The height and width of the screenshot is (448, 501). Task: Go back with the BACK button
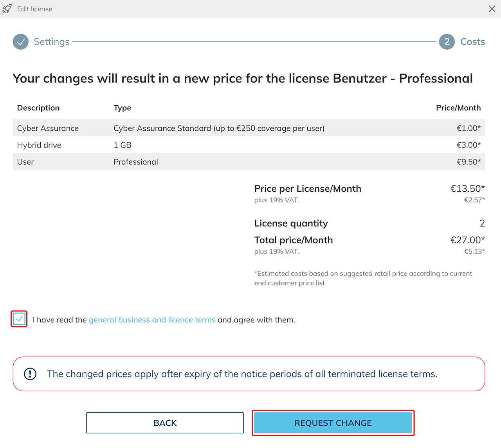(x=165, y=423)
